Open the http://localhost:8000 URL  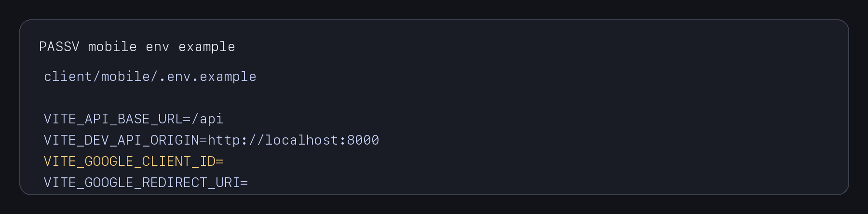point(293,140)
